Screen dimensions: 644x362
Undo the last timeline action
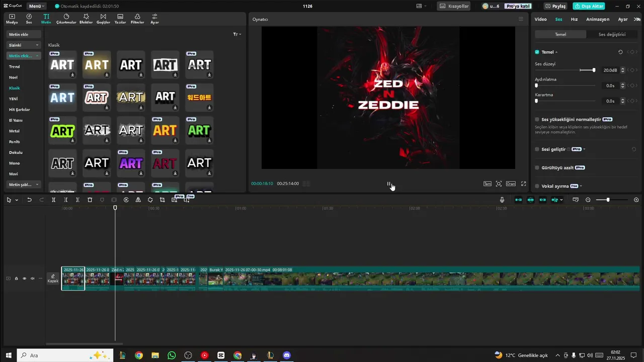click(29, 200)
